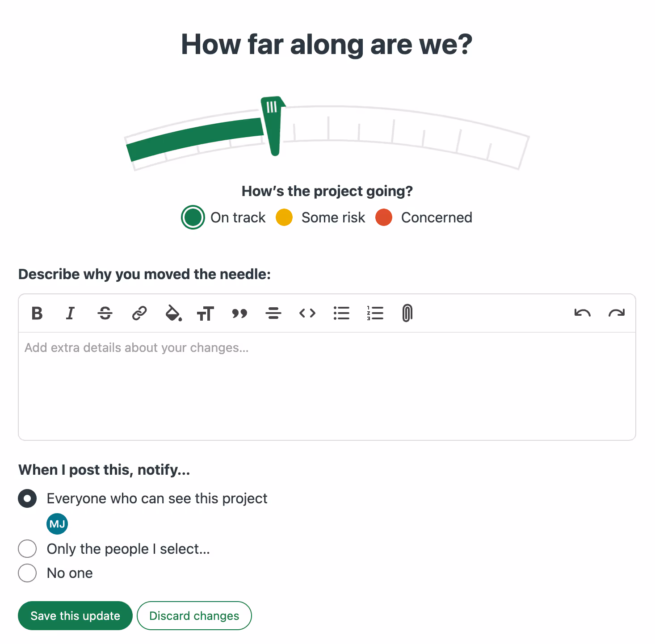Select the Everyone who can see option
Screen dimensions: 655x644
[27, 498]
